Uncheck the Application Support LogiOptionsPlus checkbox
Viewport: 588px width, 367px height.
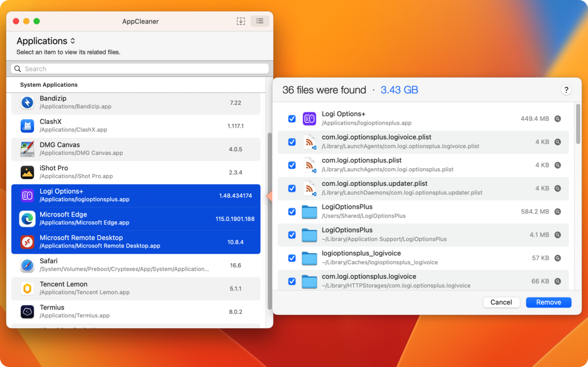(x=292, y=235)
